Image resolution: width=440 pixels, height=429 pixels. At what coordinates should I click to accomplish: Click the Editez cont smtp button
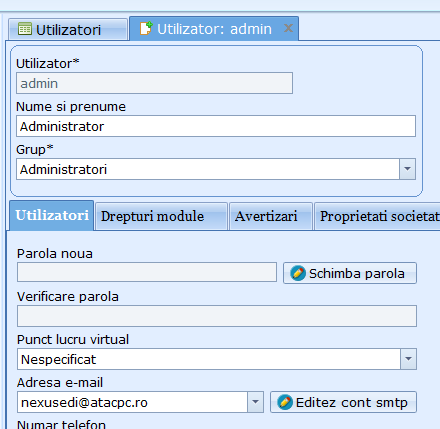coord(343,402)
